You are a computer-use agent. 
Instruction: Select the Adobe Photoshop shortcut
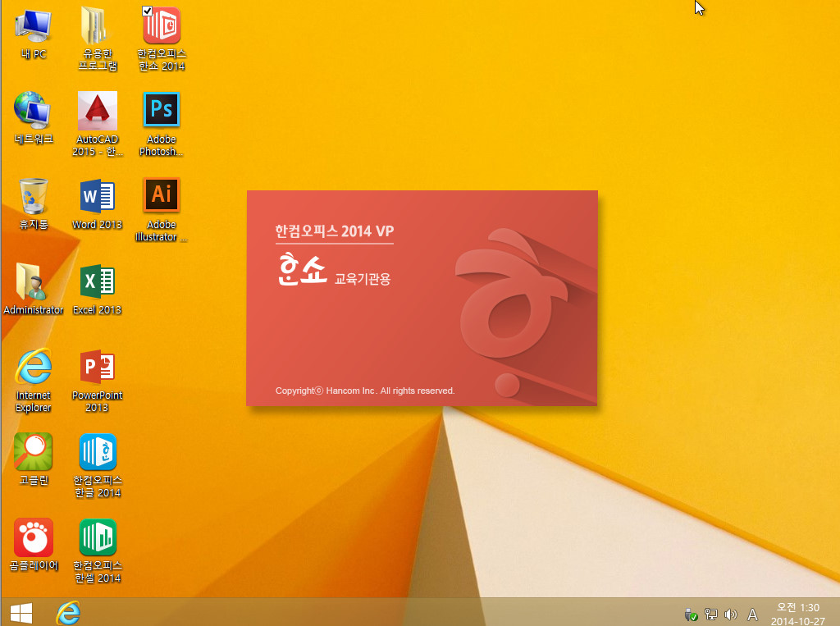coord(162,124)
